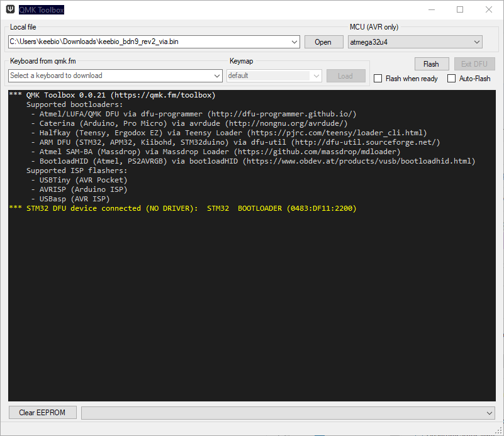
Task: Click the QMK Toolbox app icon in title bar
Action: tap(11, 10)
